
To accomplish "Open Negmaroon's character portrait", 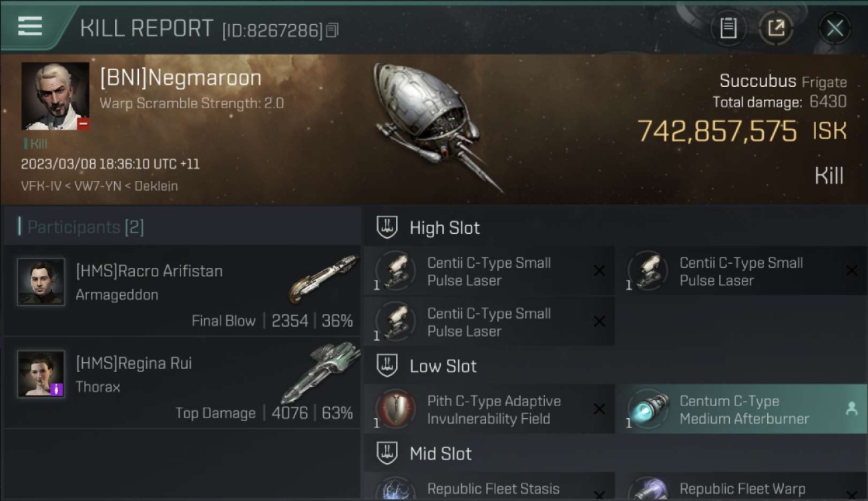I will 55,96.
